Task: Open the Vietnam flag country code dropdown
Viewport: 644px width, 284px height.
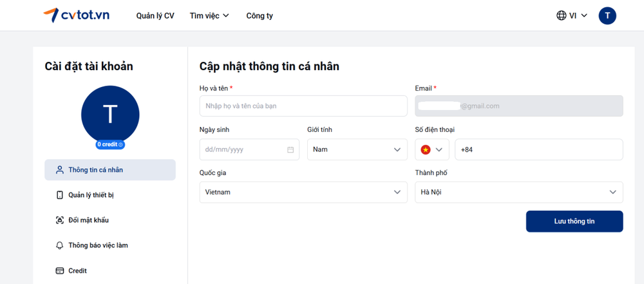Action: point(432,149)
